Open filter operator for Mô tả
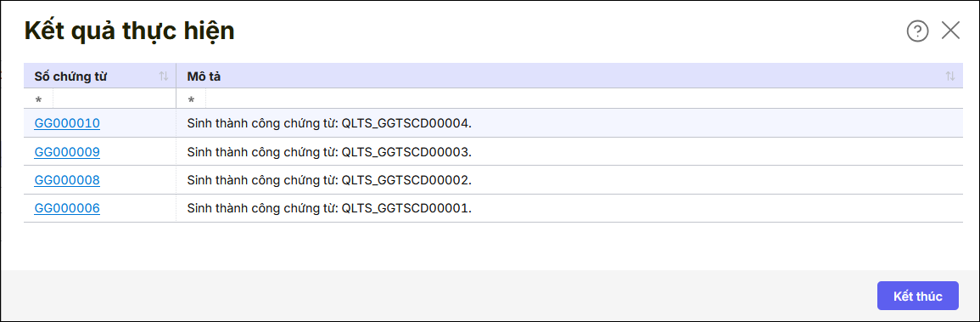Image resolution: width=980 pixels, height=322 pixels. tap(191, 99)
